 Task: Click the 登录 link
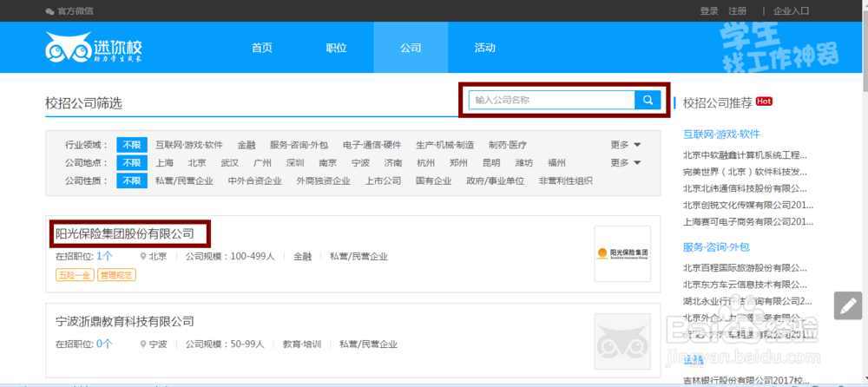pos(709,11)
